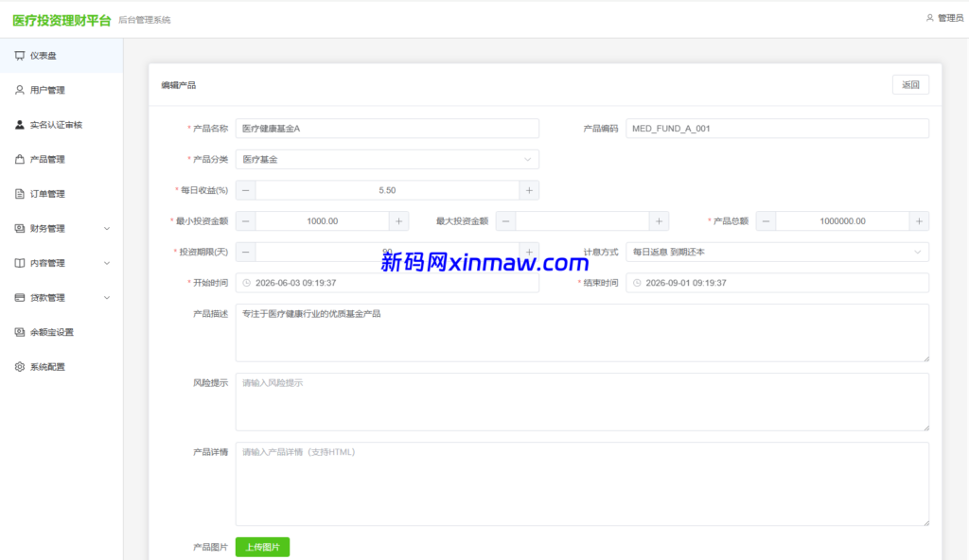
Task: Increase 最大投资金额 with plus button
Action: point(659,221)
